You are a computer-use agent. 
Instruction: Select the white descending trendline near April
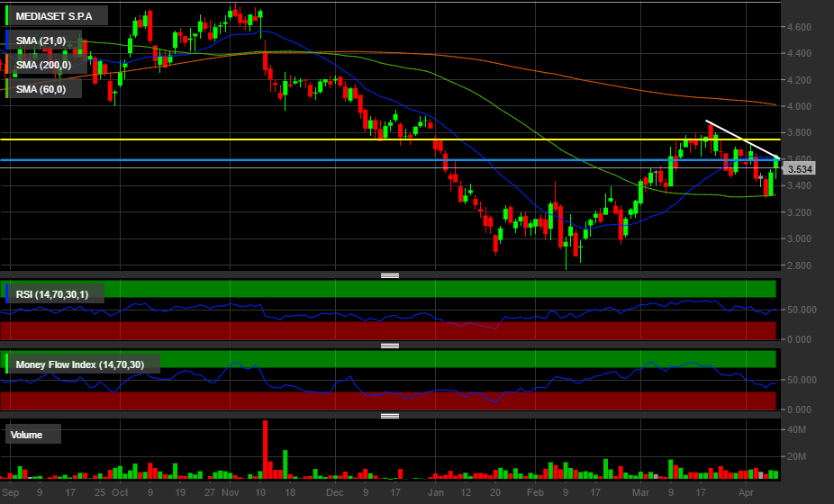pyautogui.click(x=742, y=139)
